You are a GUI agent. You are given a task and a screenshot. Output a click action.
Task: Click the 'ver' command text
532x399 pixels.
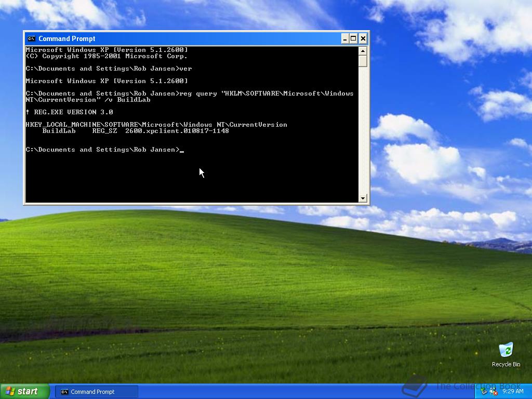click(185, 69)
